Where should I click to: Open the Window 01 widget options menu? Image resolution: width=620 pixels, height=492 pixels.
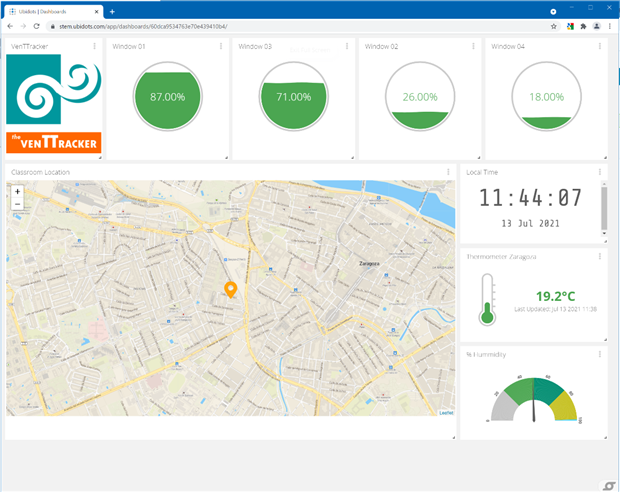point(221,46)
